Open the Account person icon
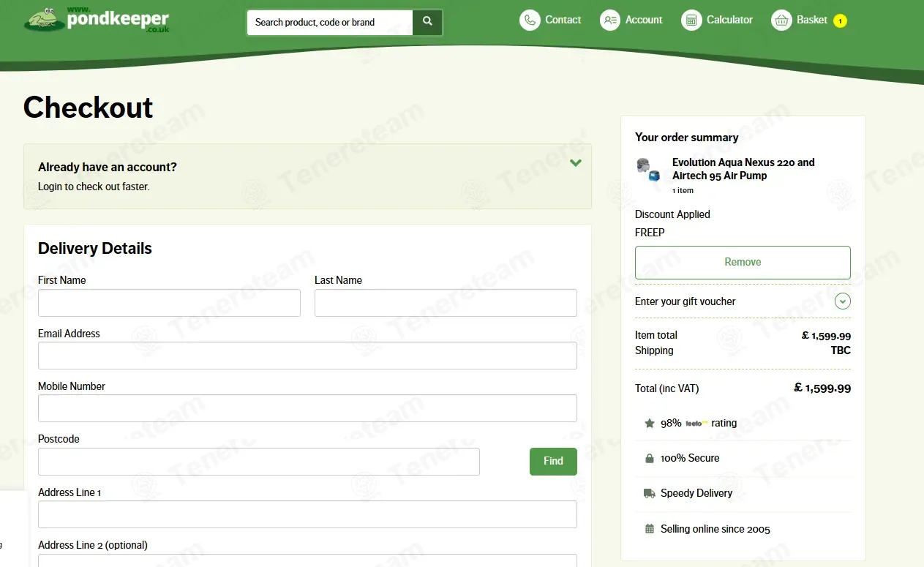The image size is (924, 567). click(610, 20)
